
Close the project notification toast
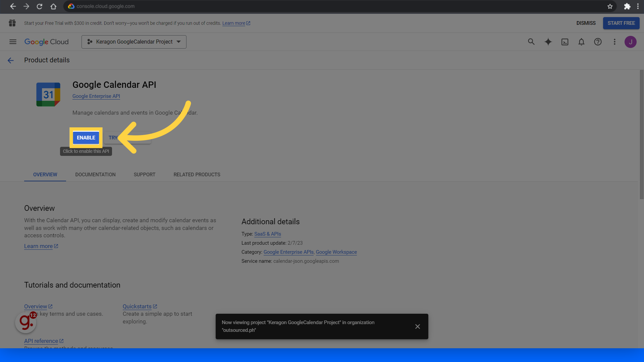click(417, 326)
